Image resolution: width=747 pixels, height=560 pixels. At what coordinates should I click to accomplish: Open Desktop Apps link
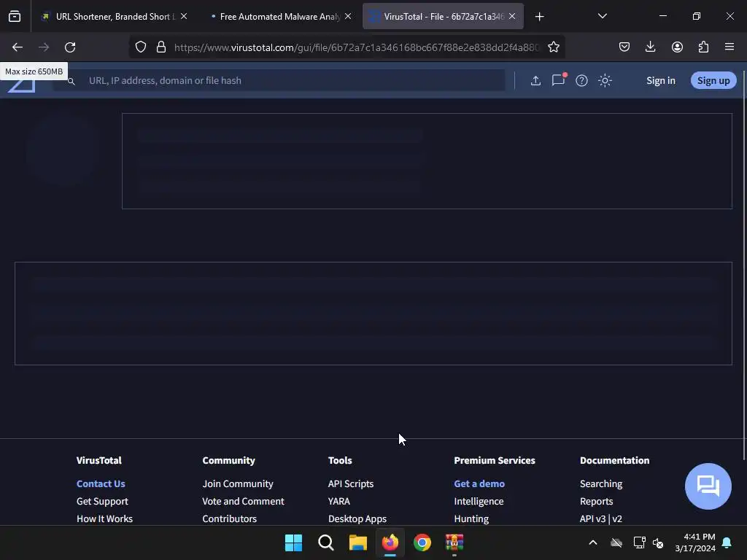[357, 518]
